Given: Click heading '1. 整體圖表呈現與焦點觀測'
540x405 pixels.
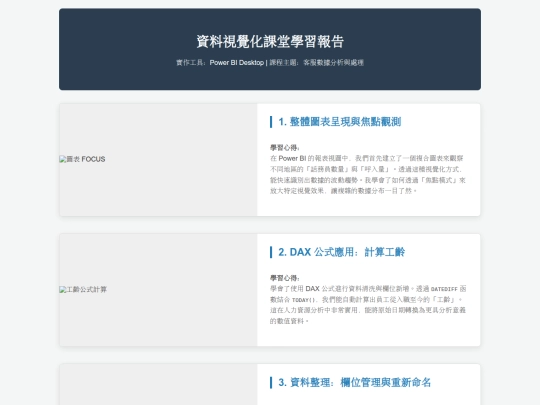Looking at the screenshot, I should tap(340, 122).
